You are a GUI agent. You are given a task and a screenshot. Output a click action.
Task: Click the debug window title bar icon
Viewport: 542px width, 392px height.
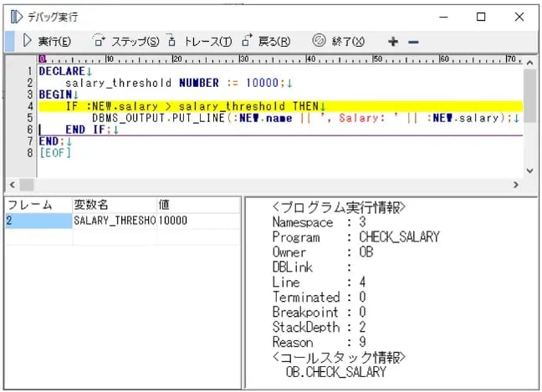pos(15,17)
